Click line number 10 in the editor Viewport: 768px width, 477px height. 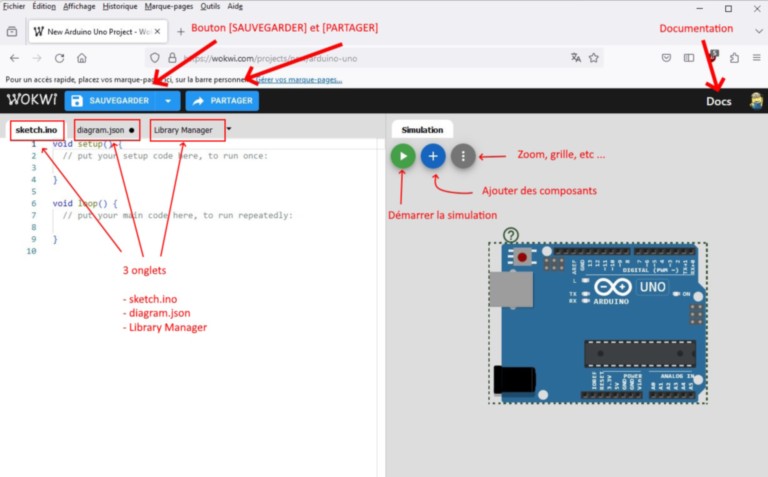click(31, 251)
